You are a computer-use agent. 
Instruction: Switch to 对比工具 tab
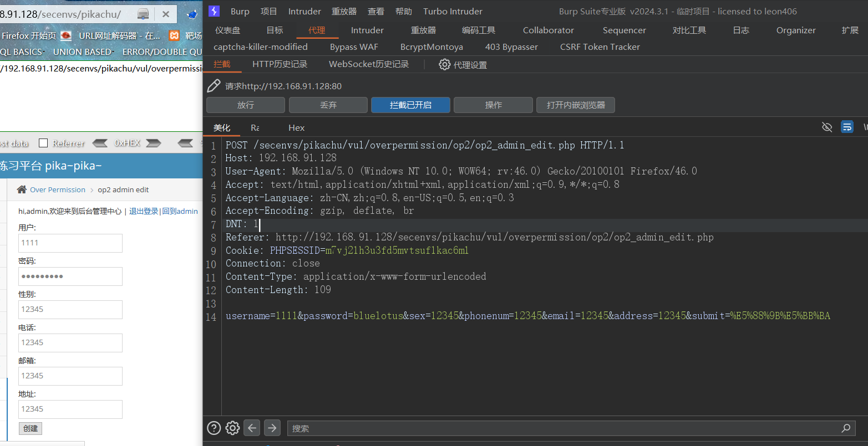click(689, 30)
